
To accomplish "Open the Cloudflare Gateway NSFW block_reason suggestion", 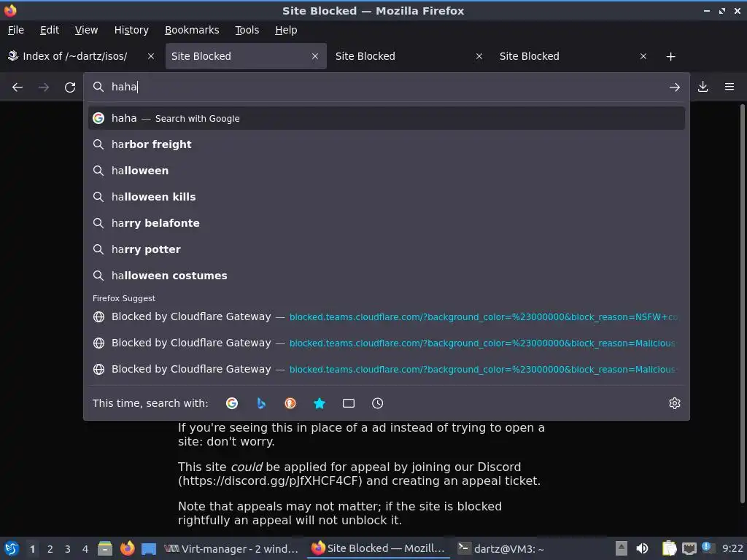I will click(387, 316).
